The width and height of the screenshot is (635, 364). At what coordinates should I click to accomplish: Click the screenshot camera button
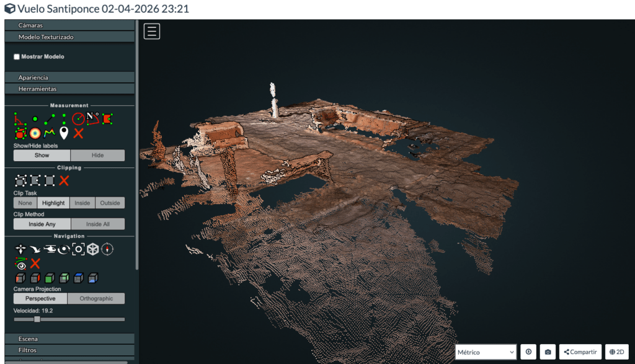548,352
